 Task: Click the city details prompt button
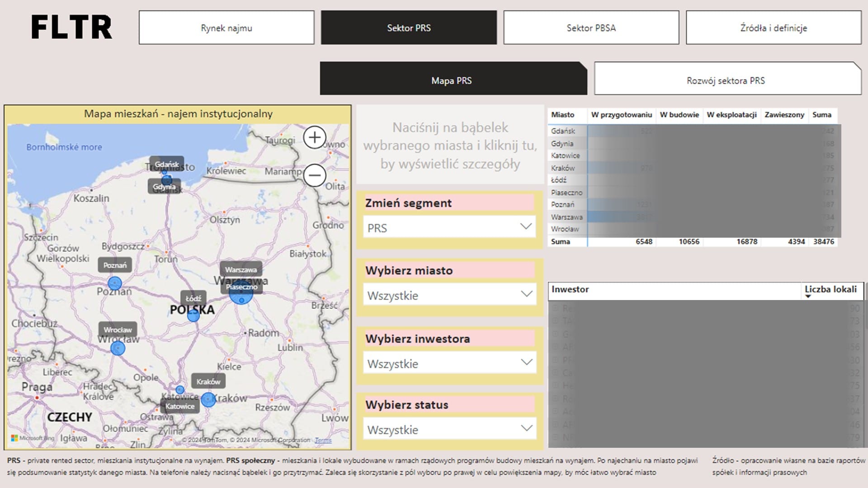coord(450,145)
